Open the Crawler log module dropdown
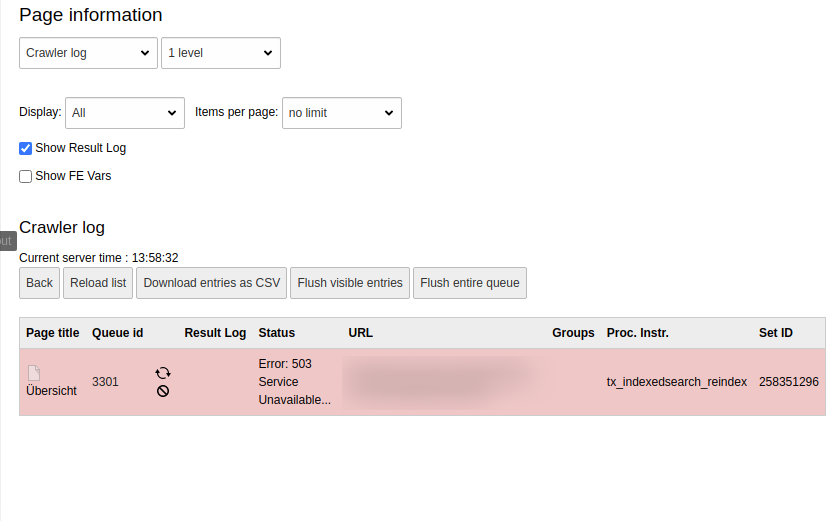 [x=88, y=53]
